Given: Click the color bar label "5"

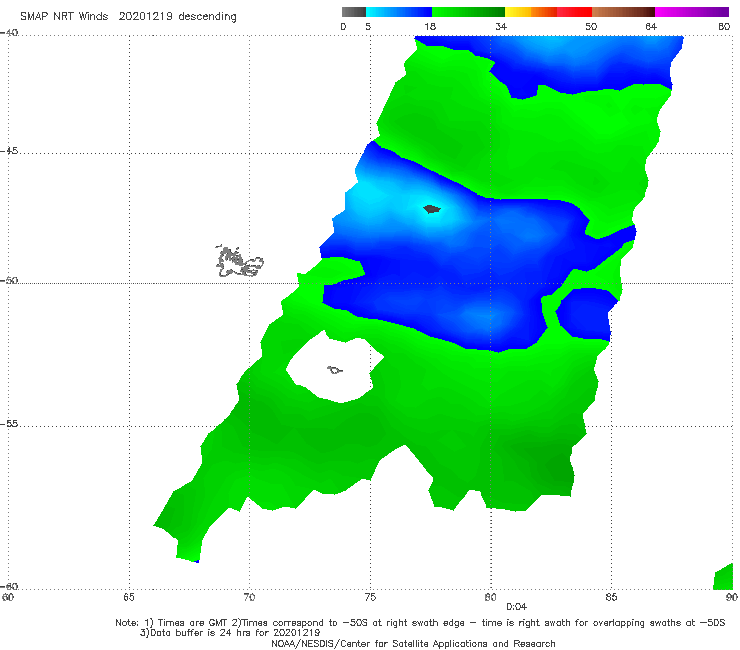Looking at the screenshot, I should (x=368, y=27).
